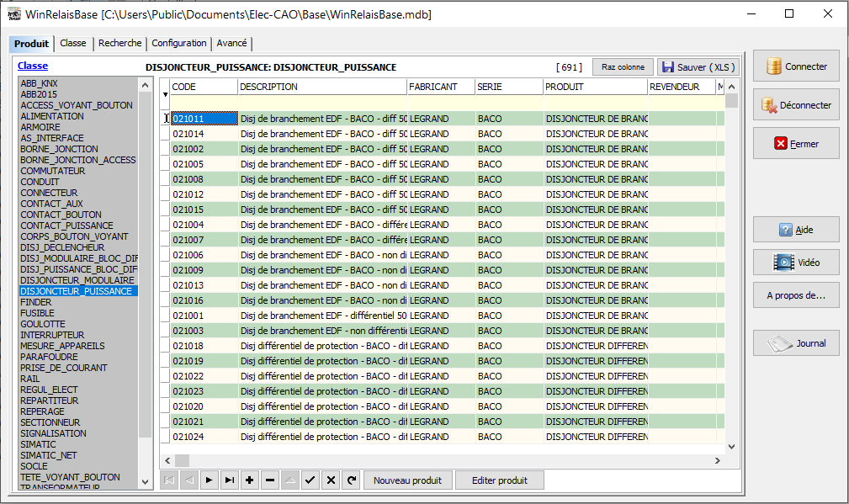
Task: Click the blue Classe link
Action: 33,66
